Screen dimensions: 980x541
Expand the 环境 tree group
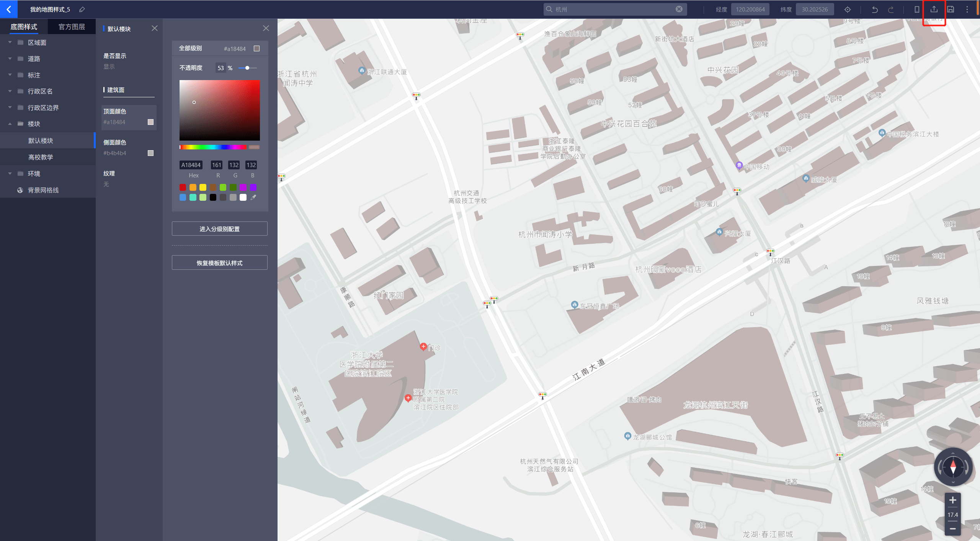click(x=10, y=174)
